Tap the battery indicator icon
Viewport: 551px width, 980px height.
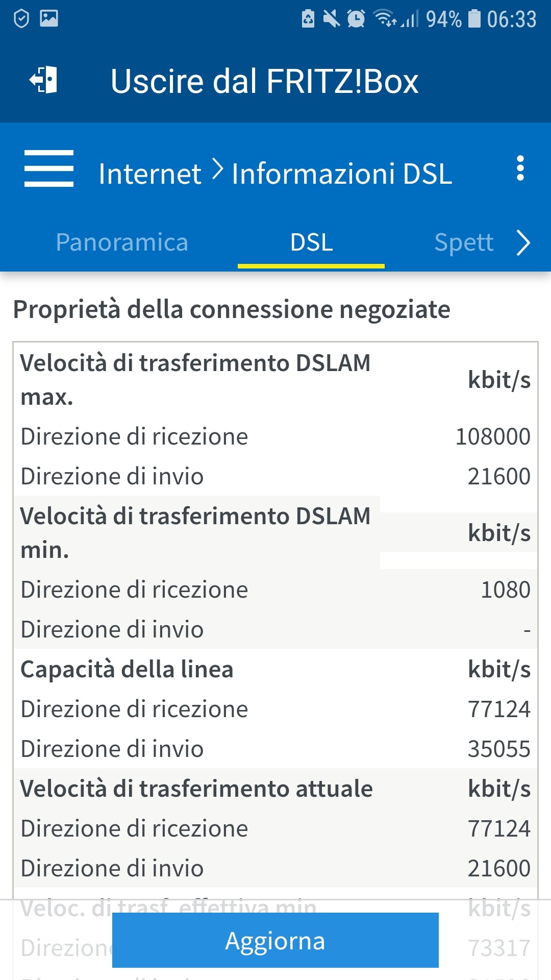[x=474, y=18]
